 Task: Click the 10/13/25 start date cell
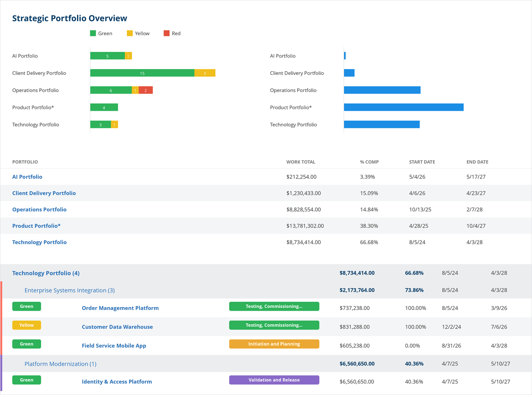[x=420, y=209]
